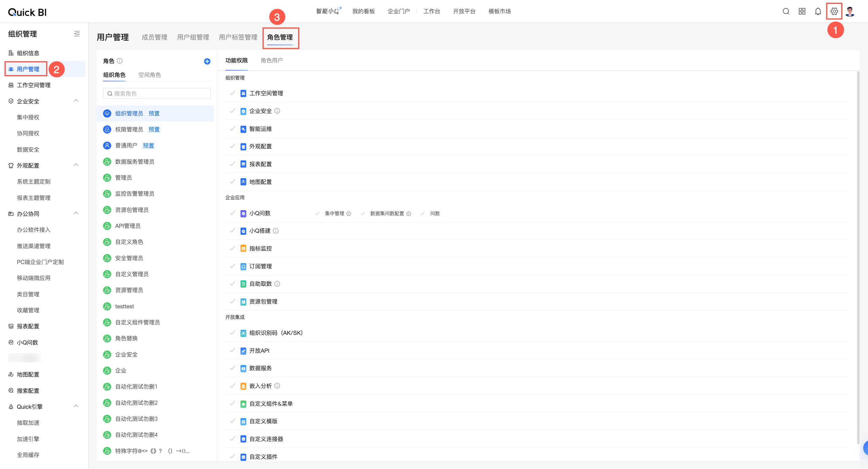This screenshot has width=868, height=469.
Task: Toggle the 问数 sub-permission checkmark
Action: tap(422, 214)
